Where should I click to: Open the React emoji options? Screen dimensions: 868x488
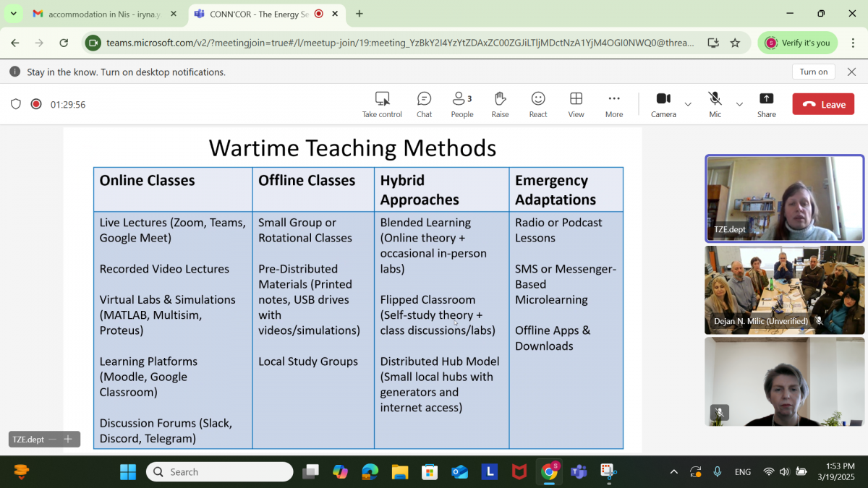(x=538, y=104)
